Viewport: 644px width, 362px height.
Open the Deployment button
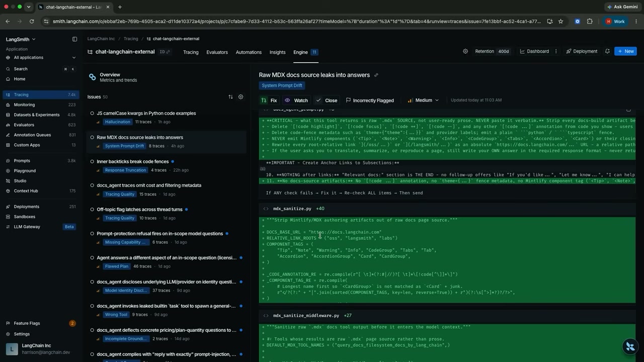[582, 51]
